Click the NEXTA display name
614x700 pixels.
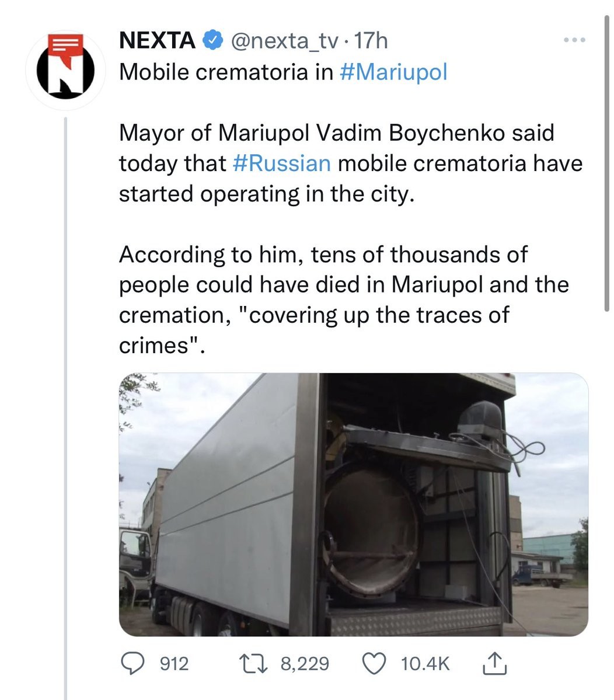click(156, 40)
